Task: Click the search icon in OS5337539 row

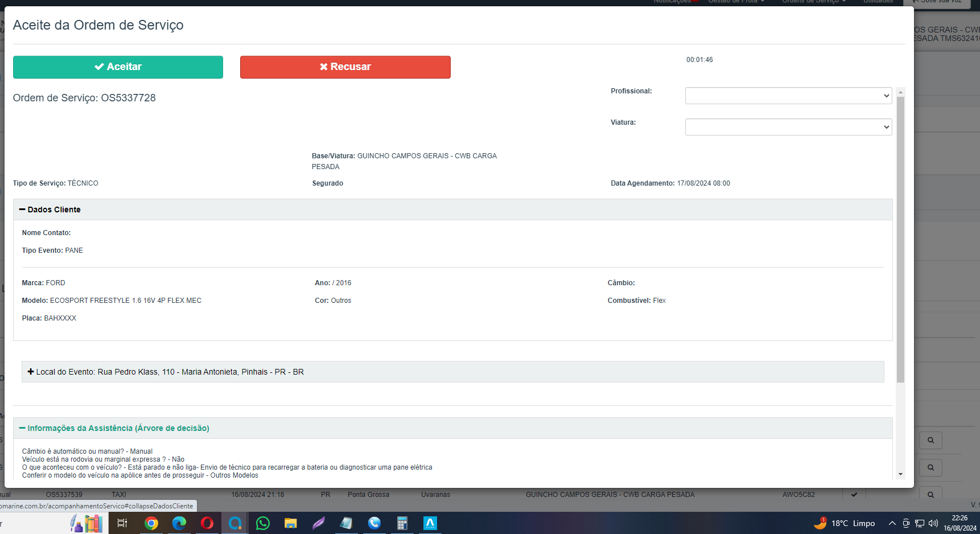Action: tap(930, 494)
